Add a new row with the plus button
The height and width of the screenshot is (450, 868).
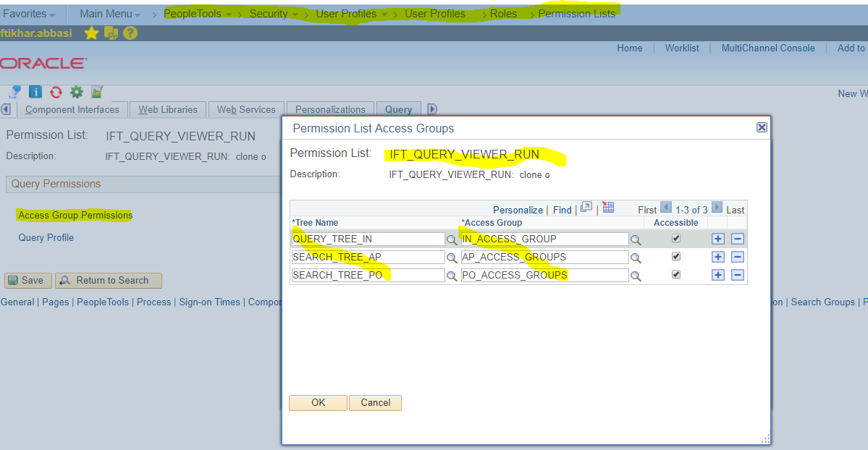point(717,238)
